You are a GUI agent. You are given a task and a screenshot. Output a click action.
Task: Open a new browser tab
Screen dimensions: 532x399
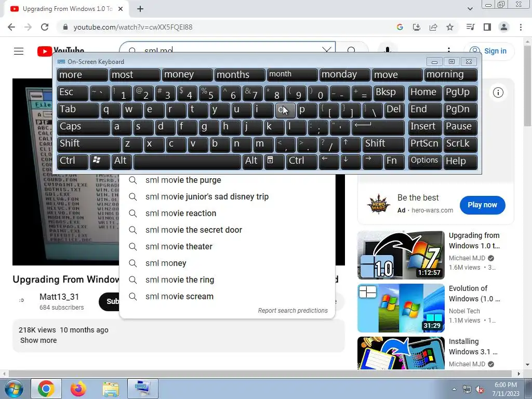click(x=140, y=9)
